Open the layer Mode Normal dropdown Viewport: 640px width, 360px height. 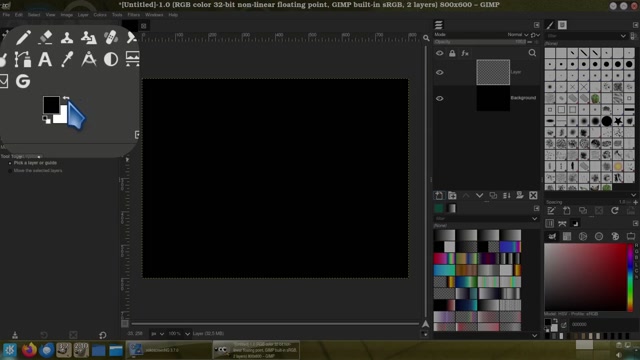[x=518, y=35]
